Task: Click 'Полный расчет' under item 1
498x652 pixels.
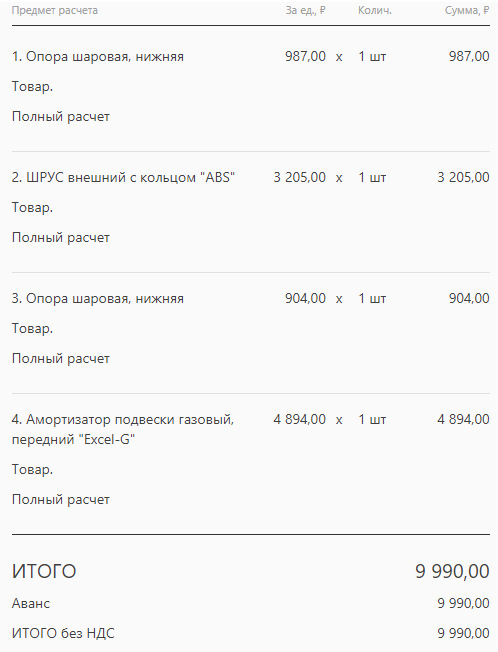Action: pos(61,116)
